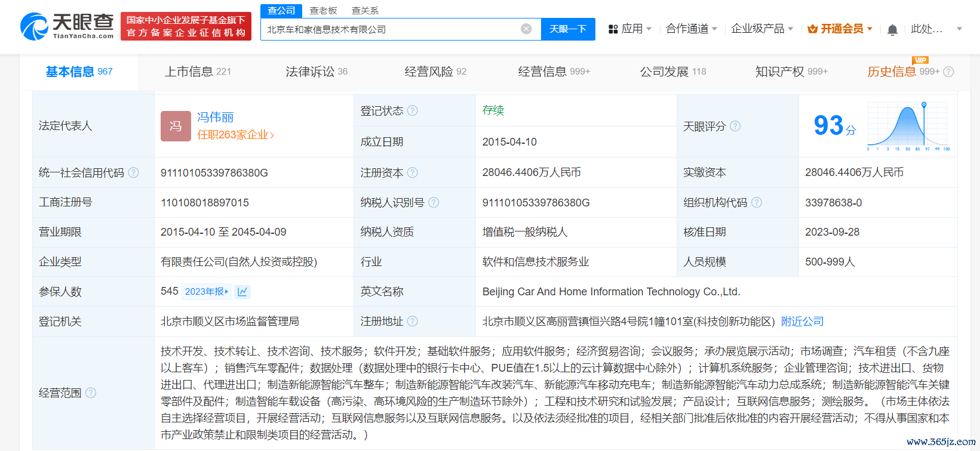980x451 pixels.
Task: Expand the 此处... account dropdown arrow
Action: [959, 29]
